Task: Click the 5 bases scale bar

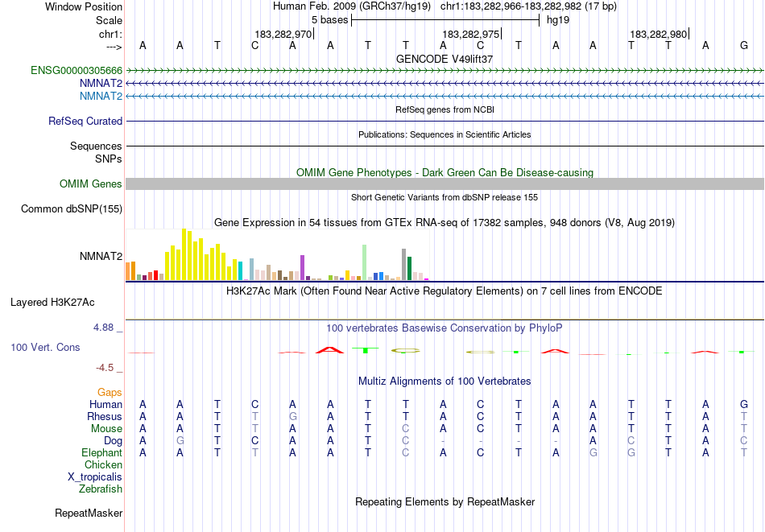Action: point(445,20)
